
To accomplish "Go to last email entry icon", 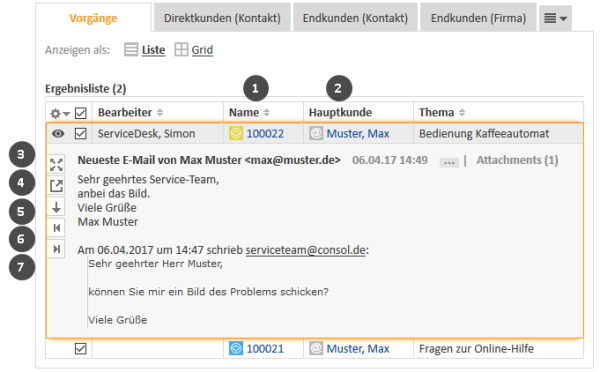I will pyautogui.click(x=56, y=249).
